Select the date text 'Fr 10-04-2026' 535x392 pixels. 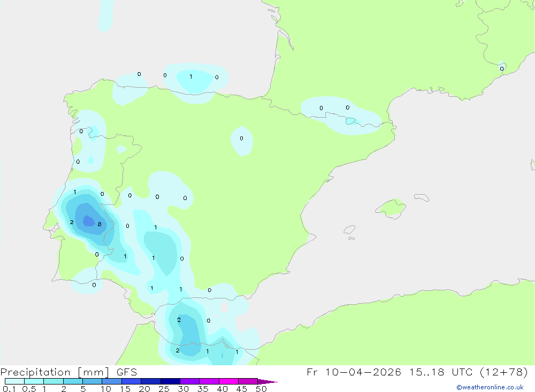354,372
